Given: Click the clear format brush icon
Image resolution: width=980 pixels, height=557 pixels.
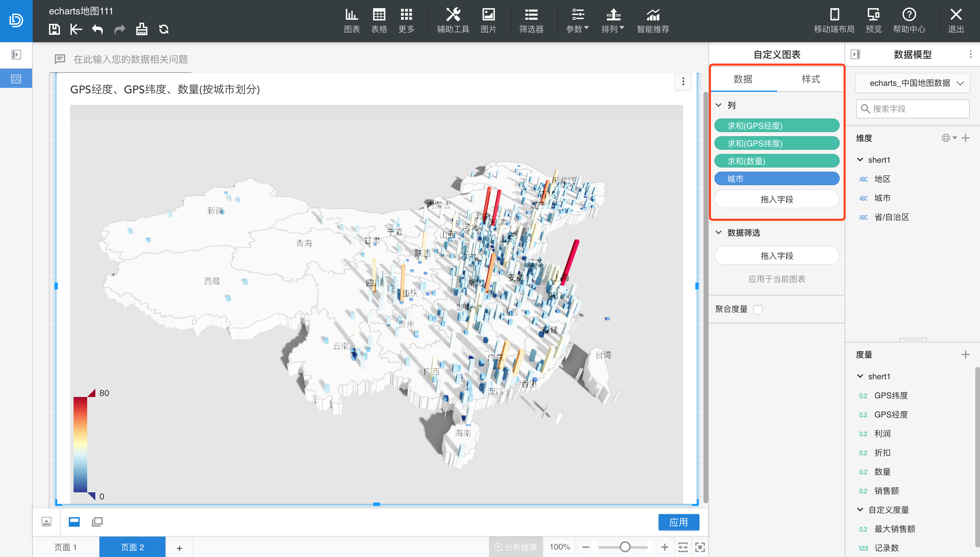Looking at the screenshot, I should [x=142, y=29].
